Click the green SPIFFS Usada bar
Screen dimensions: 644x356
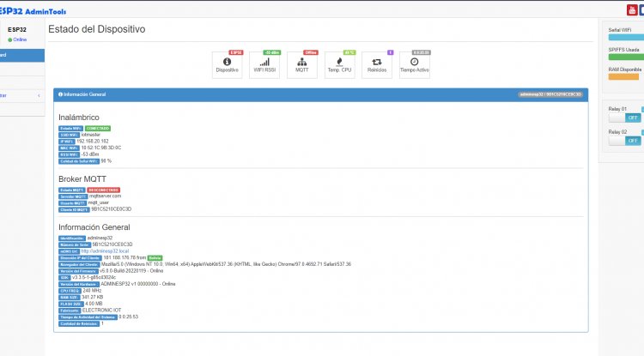[x=623, y=57]
